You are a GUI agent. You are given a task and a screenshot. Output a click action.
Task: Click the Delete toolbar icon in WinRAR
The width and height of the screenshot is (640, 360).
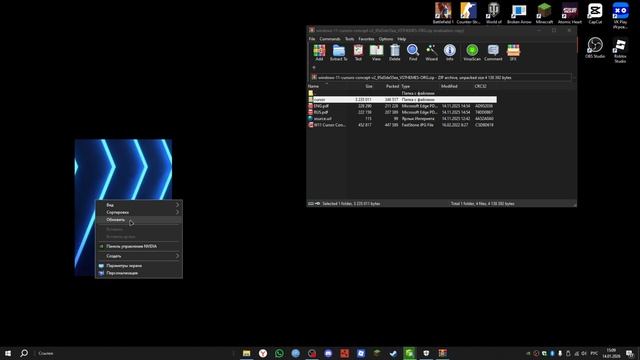[x=395, y=52]
